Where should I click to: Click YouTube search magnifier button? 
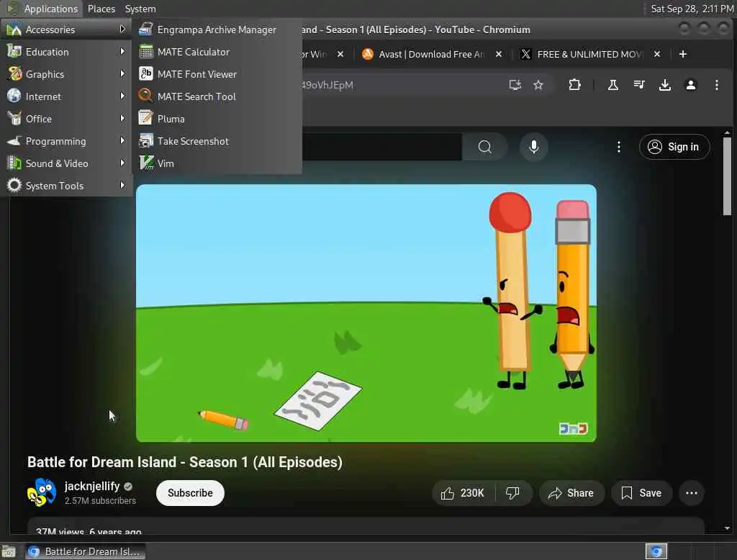(x=484, y=147)
